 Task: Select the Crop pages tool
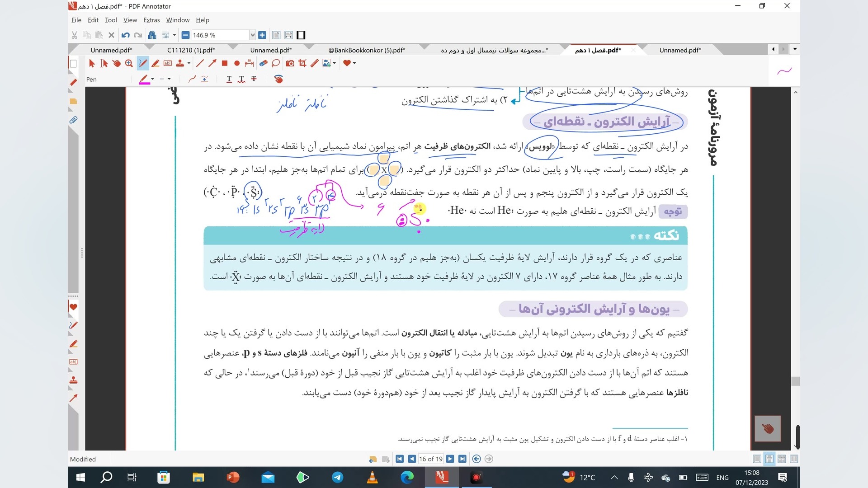click(302, 63)
